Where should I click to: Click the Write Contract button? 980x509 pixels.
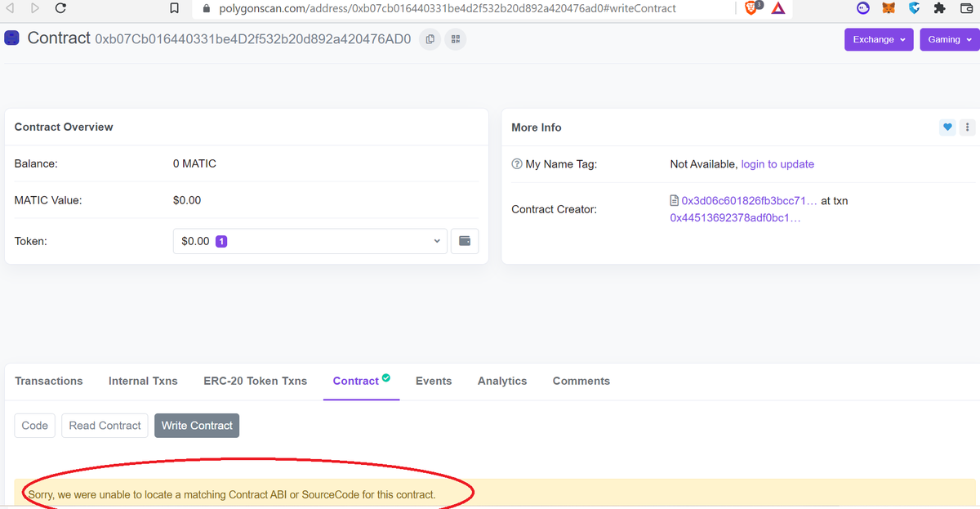(197, 426)
